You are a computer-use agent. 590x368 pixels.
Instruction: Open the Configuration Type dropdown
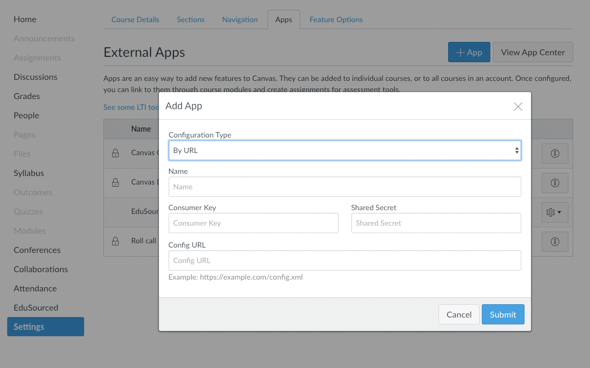345,151
